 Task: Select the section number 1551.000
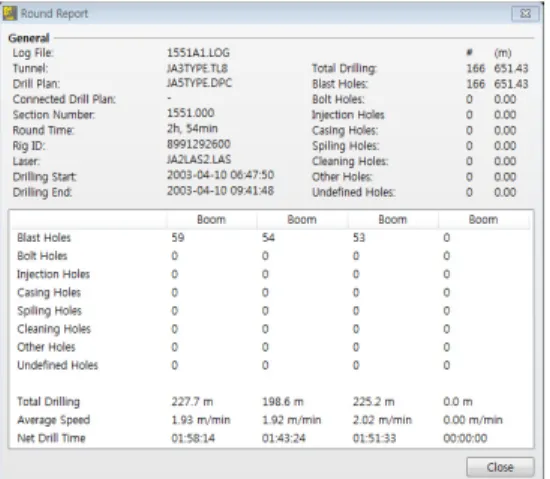[190, 113]
